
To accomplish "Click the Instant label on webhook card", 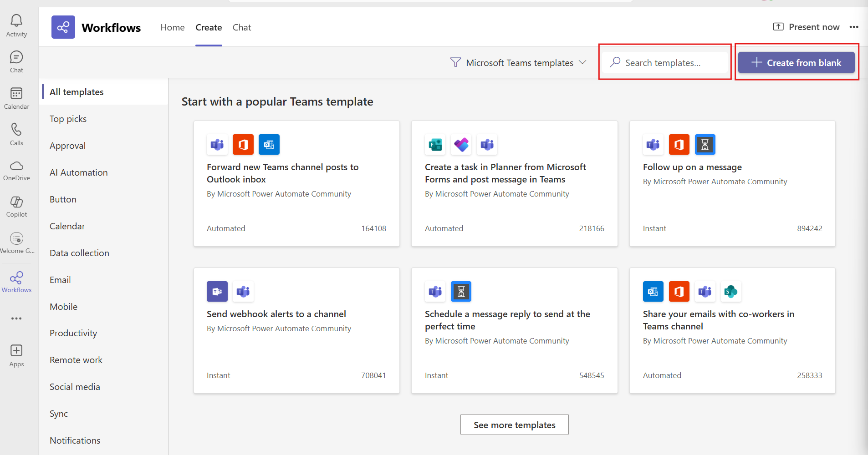I will click(x=219, y=375).
